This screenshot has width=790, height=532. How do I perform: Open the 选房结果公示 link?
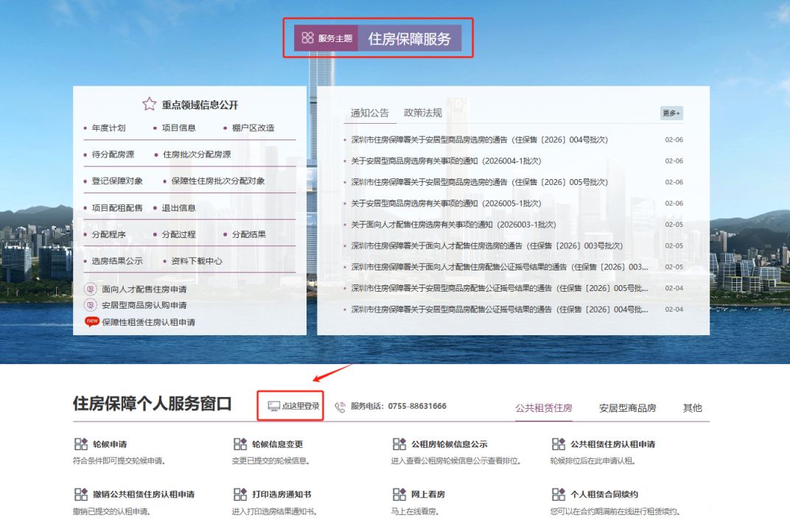(117, 261)
